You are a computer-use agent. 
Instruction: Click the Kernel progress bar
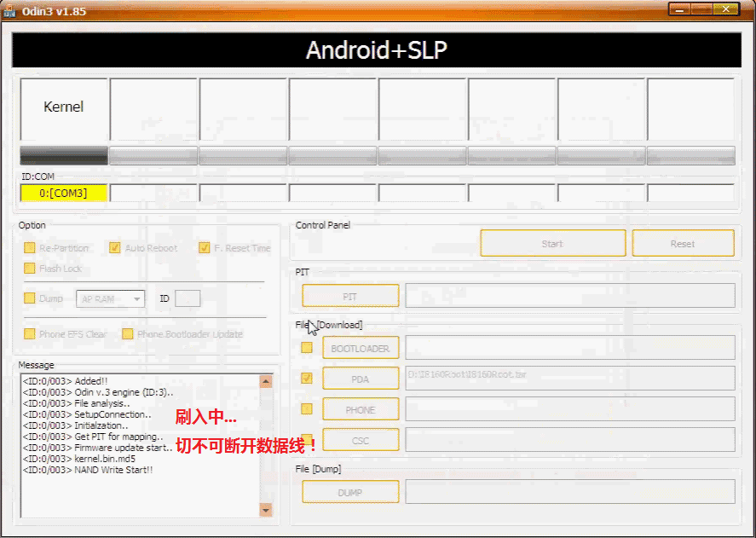click(64, 156)
